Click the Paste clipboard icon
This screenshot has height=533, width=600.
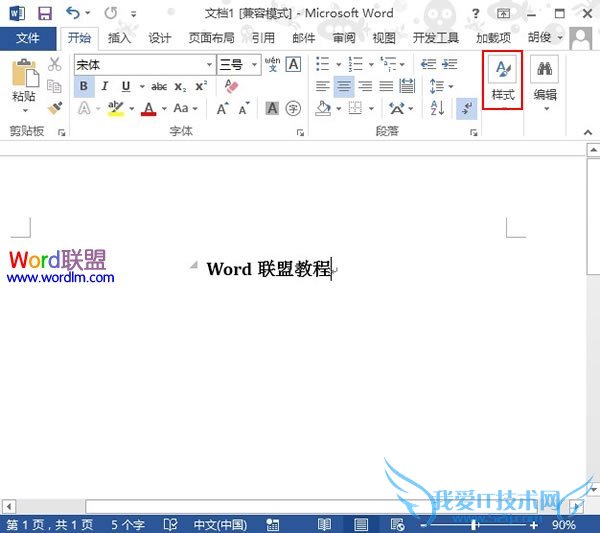pyautogui.click(x=25, y=73)
